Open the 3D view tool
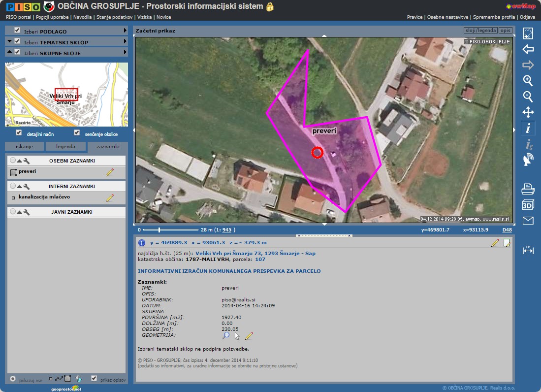The width and height of the screenshot is (541, 392). point(528,205)
